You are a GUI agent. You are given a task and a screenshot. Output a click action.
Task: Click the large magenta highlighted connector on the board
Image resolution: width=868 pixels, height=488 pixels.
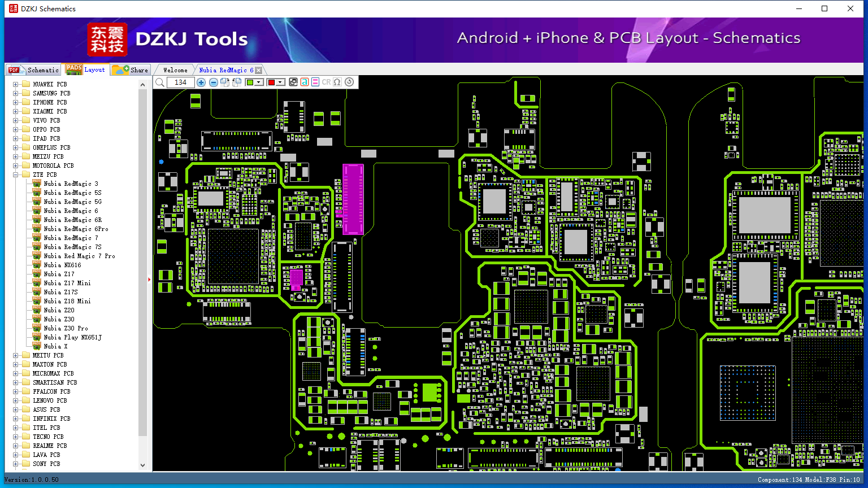point(353,199)
